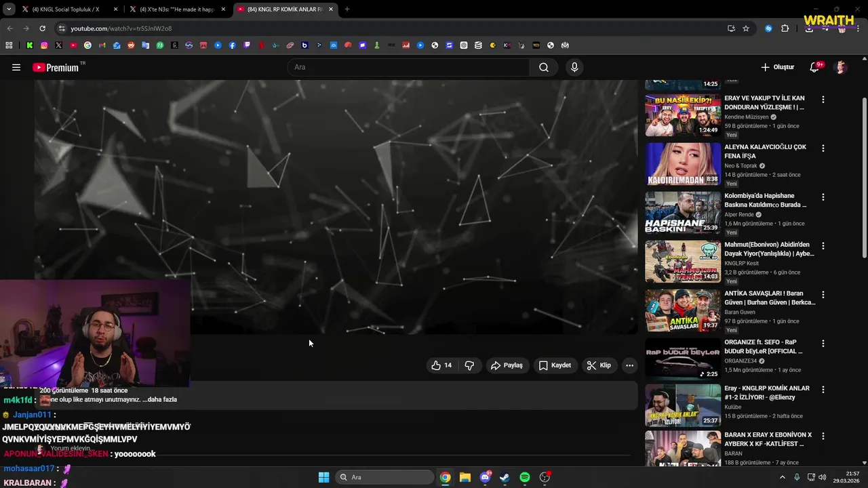Save the video with Kaydet button
The width and height of the screenshot is (868, 488).
coord(555,365)
